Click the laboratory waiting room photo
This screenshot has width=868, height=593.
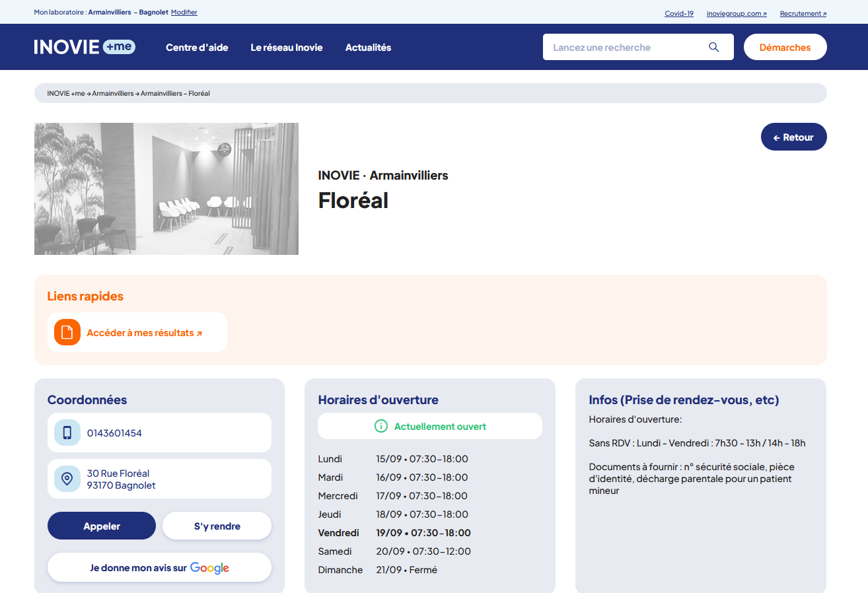pyautogui.click(x=166, y=188)
